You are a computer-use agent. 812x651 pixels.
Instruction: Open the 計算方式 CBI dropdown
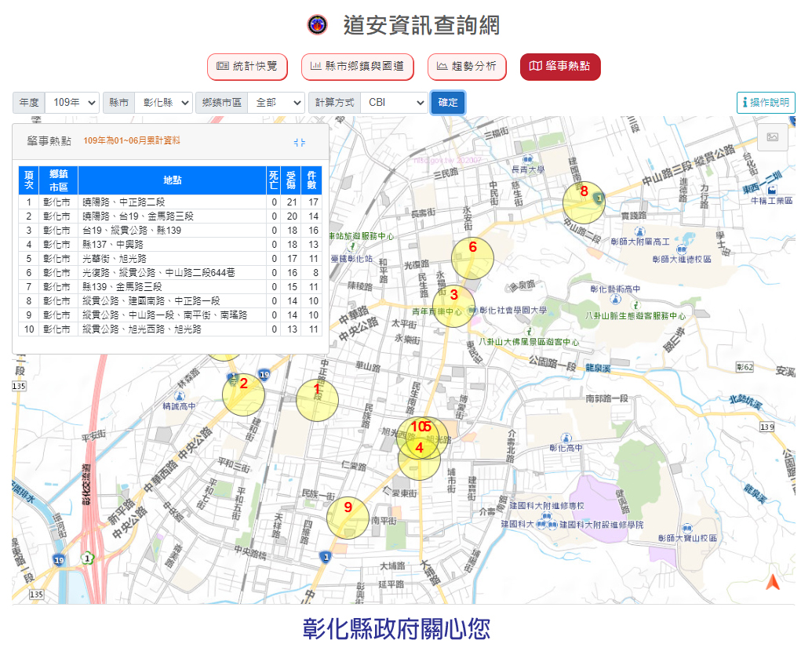(x=394, y=103)
